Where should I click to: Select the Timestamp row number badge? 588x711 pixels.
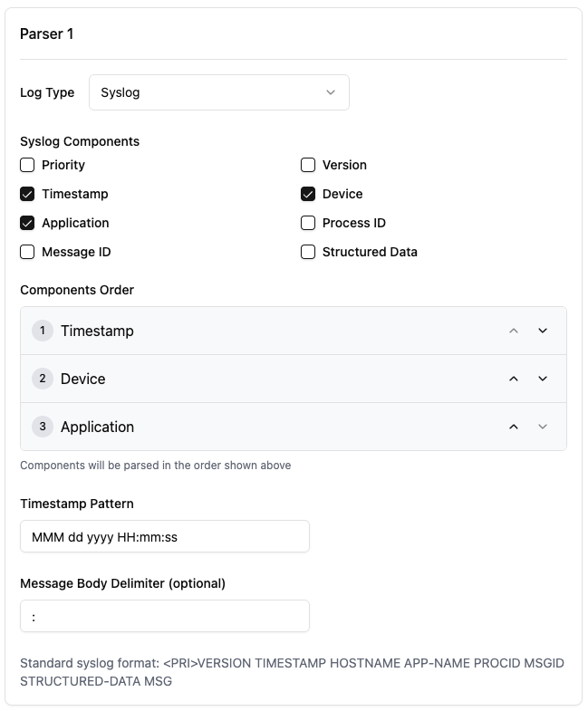pos(43,331)
